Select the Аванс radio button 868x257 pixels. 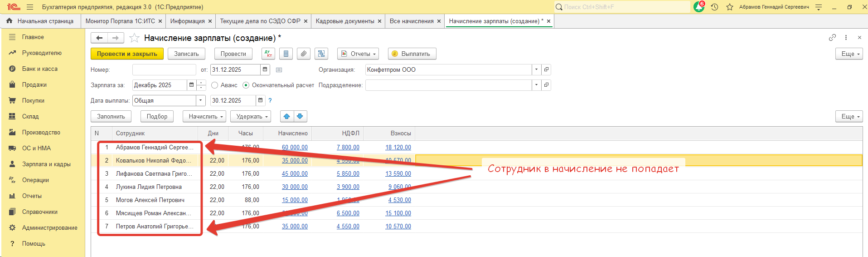[x=215, y=85]
